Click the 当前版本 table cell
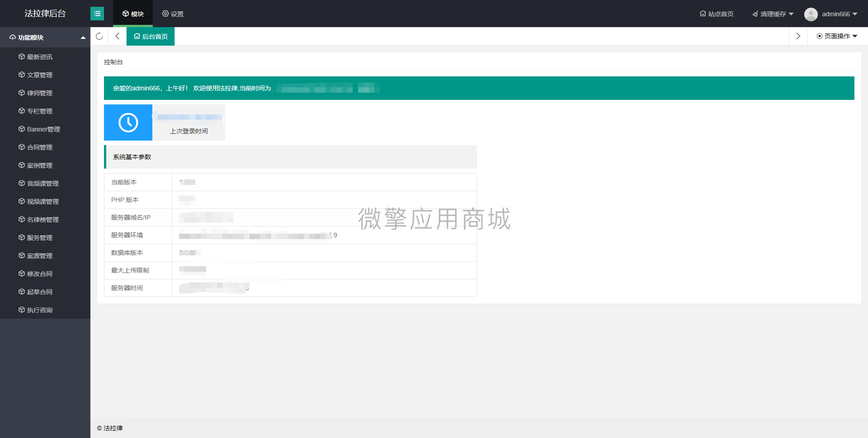 [138, 182]
